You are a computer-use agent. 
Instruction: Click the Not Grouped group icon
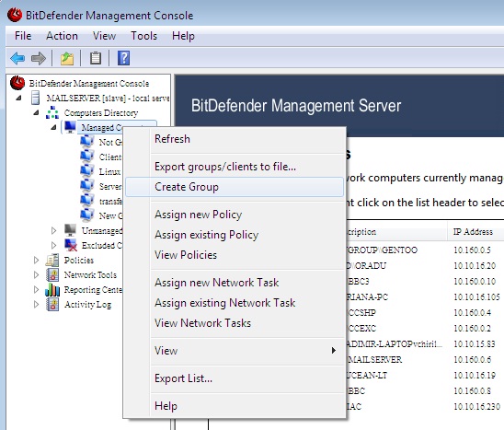coord(87,142)
